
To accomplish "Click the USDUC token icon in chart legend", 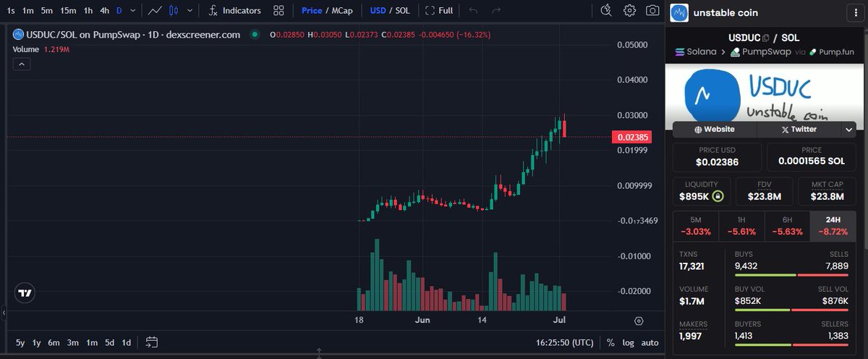I will click(18, 35).
